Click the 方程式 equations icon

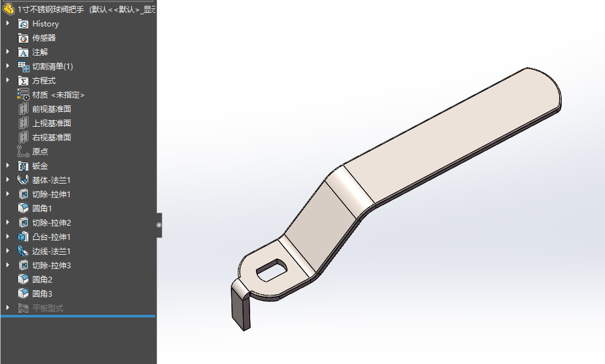coord(23,81)
